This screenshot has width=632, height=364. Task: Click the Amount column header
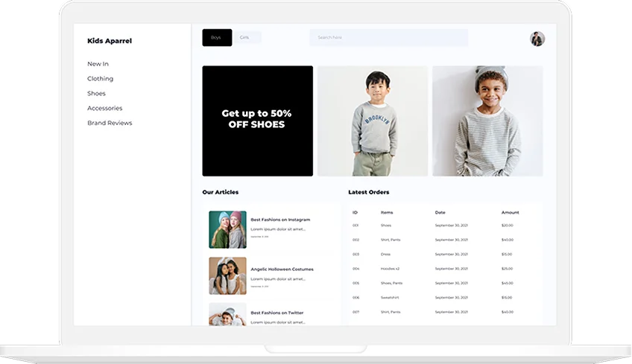click(510, 212)
